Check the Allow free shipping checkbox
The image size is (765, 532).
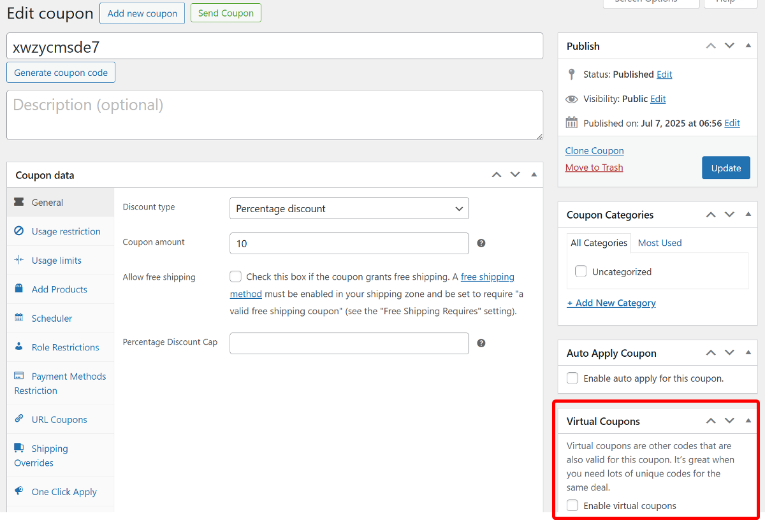(x=236, y=277)
